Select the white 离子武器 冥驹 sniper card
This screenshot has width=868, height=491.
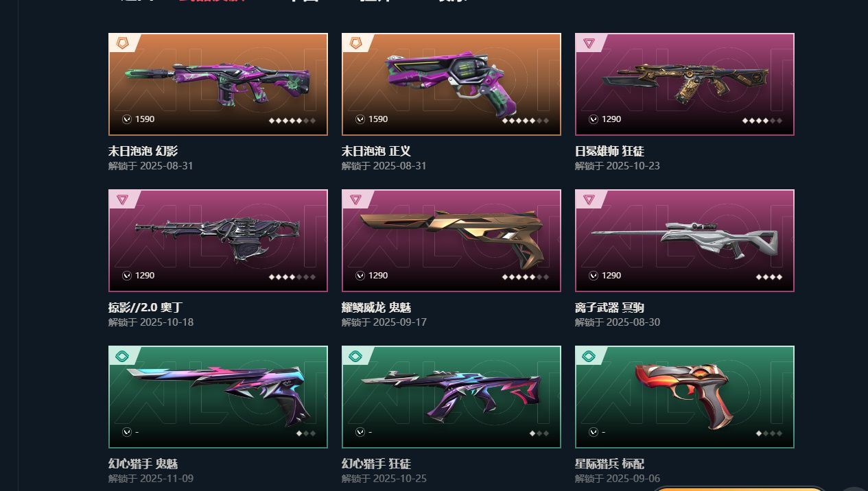pyautogui.click(x=685, y=241)
